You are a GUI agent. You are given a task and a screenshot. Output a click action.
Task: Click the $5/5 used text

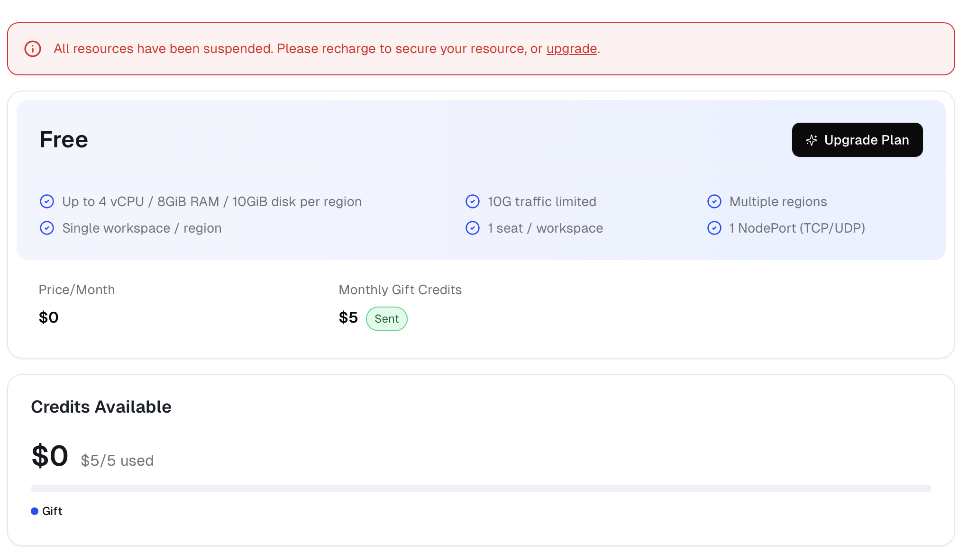[x=117, y=461]
